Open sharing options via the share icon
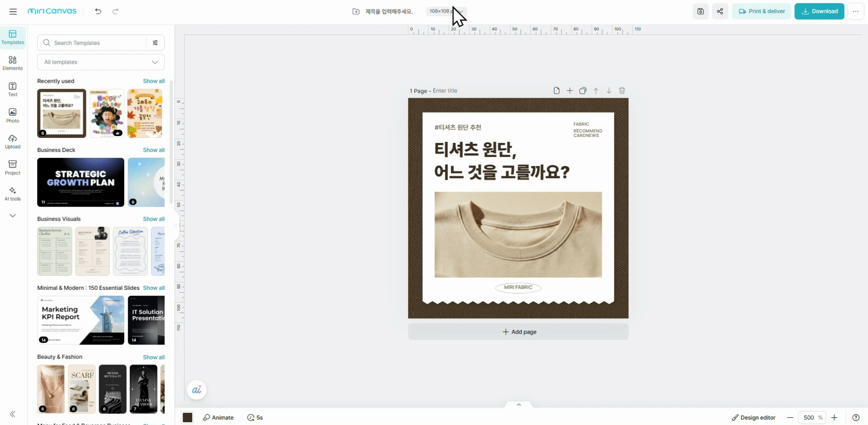868x425 pixels. tap(720, 11)
